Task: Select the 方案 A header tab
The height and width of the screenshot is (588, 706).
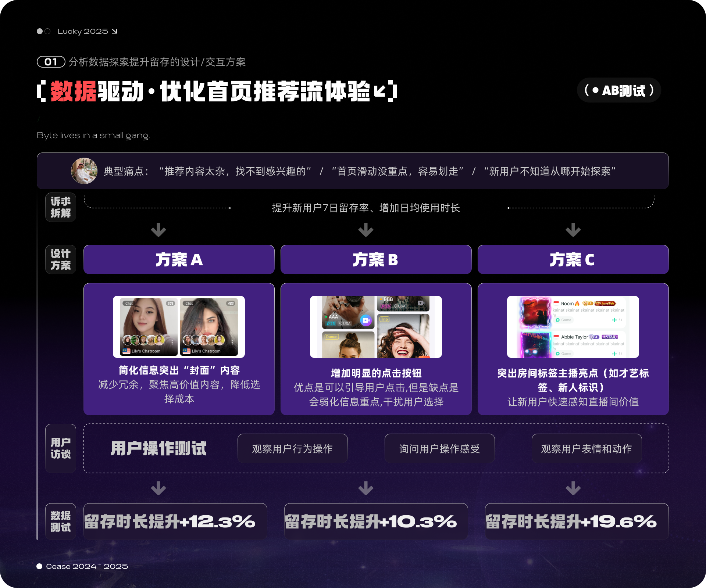Action: point(179,259)
